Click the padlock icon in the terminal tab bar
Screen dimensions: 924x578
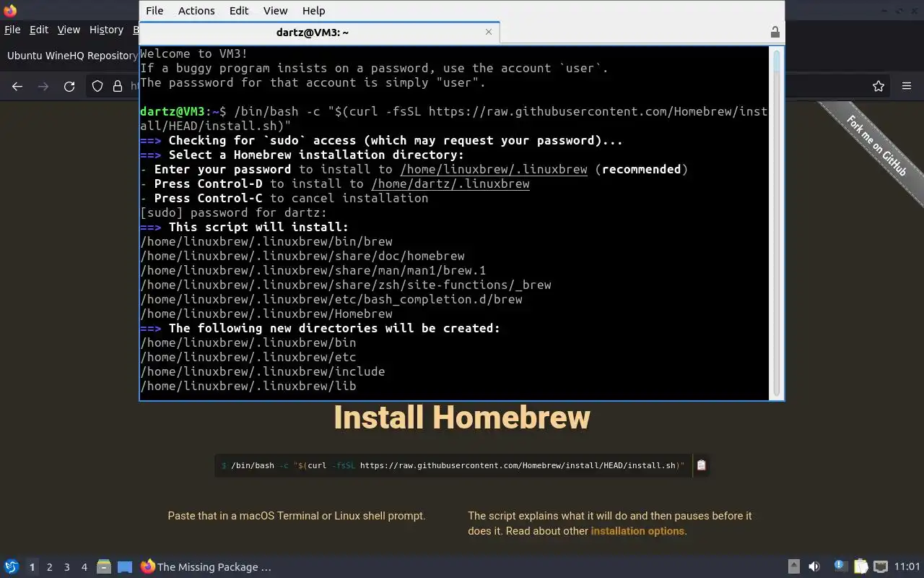coord(775,32)
